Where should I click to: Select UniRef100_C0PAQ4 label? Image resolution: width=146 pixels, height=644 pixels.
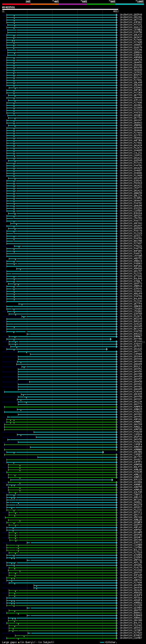(x=131, y=354)
